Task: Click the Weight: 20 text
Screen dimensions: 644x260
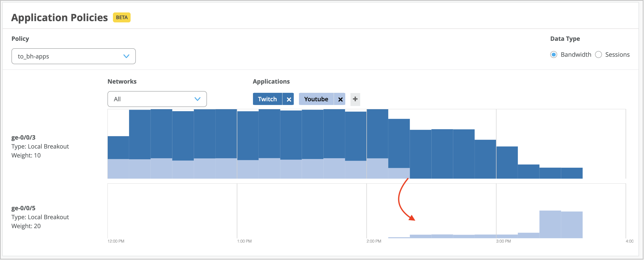Action: point(26,226)
